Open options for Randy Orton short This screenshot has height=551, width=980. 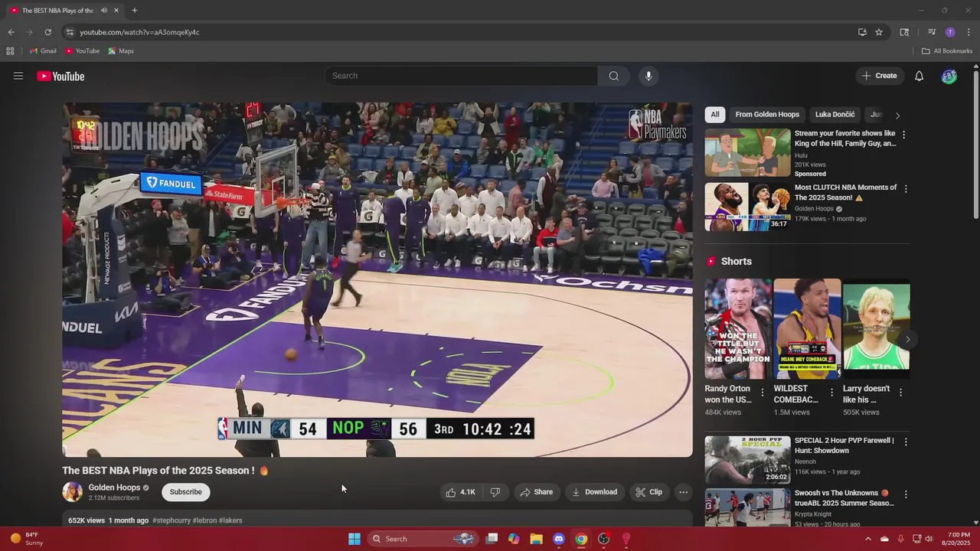coord(762,393)
